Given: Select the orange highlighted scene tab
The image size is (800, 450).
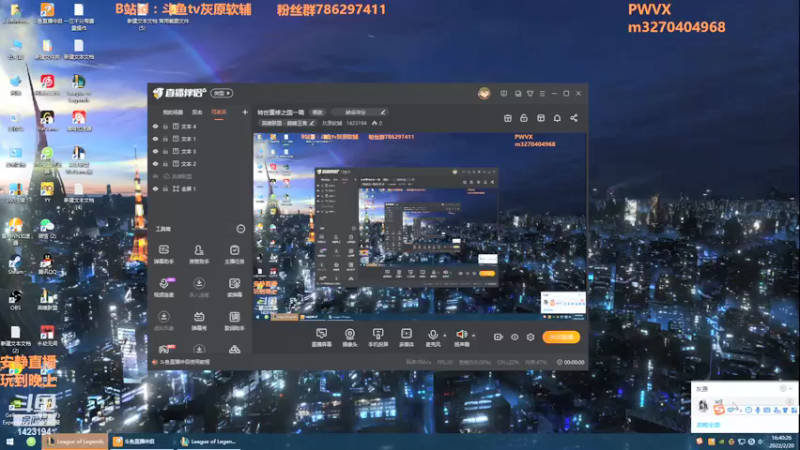Looking at the screenshot, I should (x=219, y=112).
